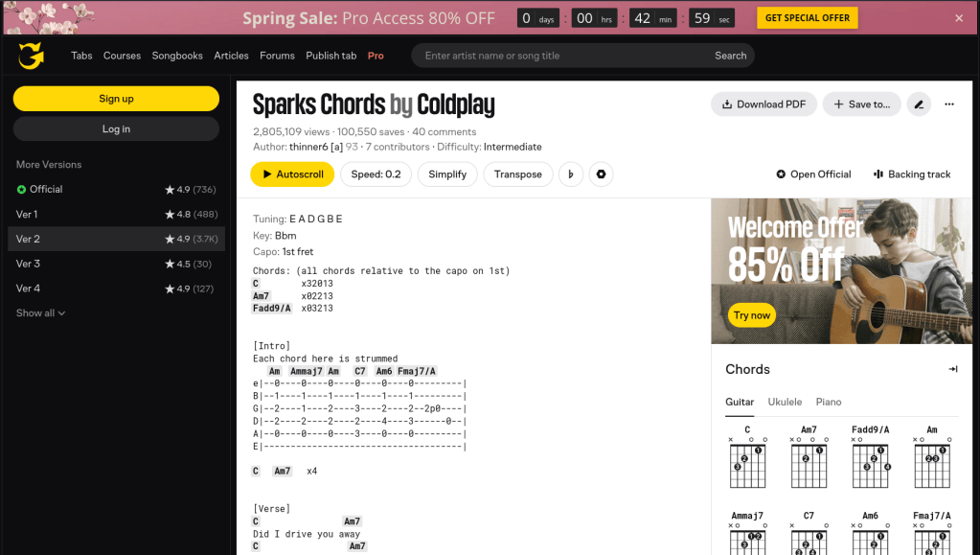The height and width of the screenshot is (555, 980).
Task: Click the GET SPECIAL OFFER button
Action: click(x=807, y=18)
